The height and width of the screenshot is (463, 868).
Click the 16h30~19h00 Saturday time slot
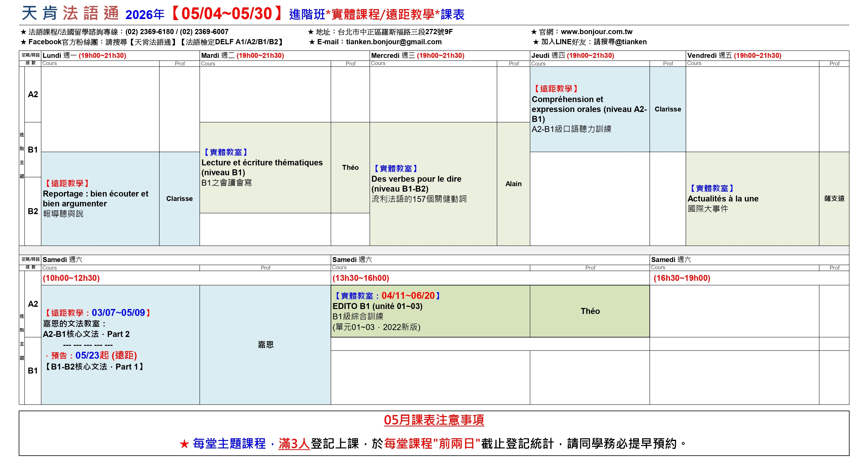[682, 278]
